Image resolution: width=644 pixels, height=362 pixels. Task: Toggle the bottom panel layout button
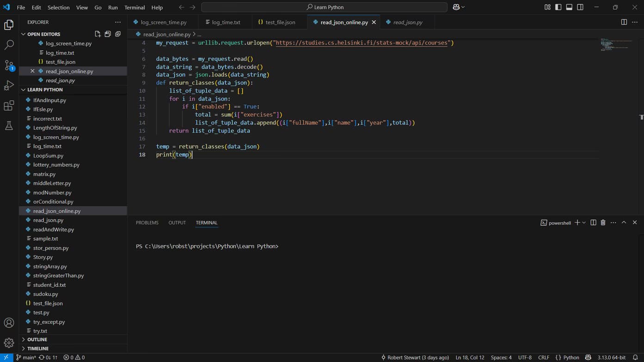pyautogui.click(x=569, y=7)
